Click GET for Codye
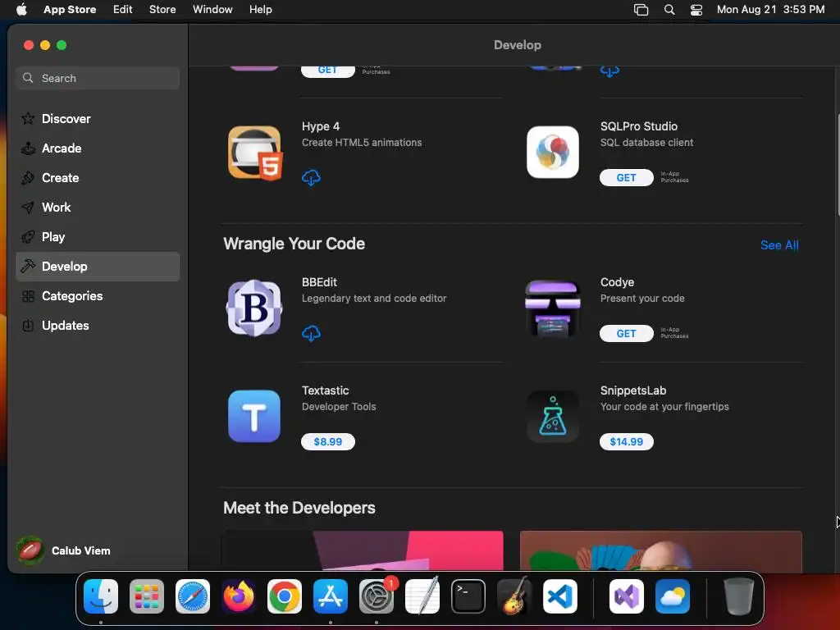The height and width of the screenshot is (630, 840). (x=626, y=334)
